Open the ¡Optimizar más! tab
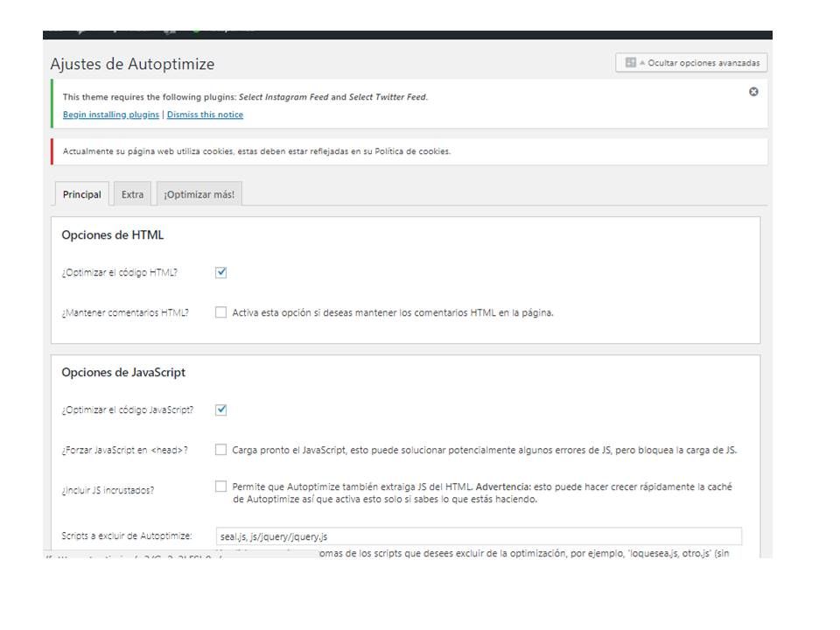Viewport: 840px width, 630px height. click(x=199, y=194)
